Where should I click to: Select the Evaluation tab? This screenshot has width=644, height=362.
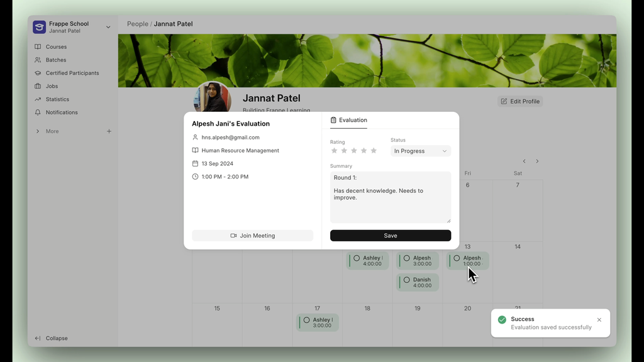(348, 120)
